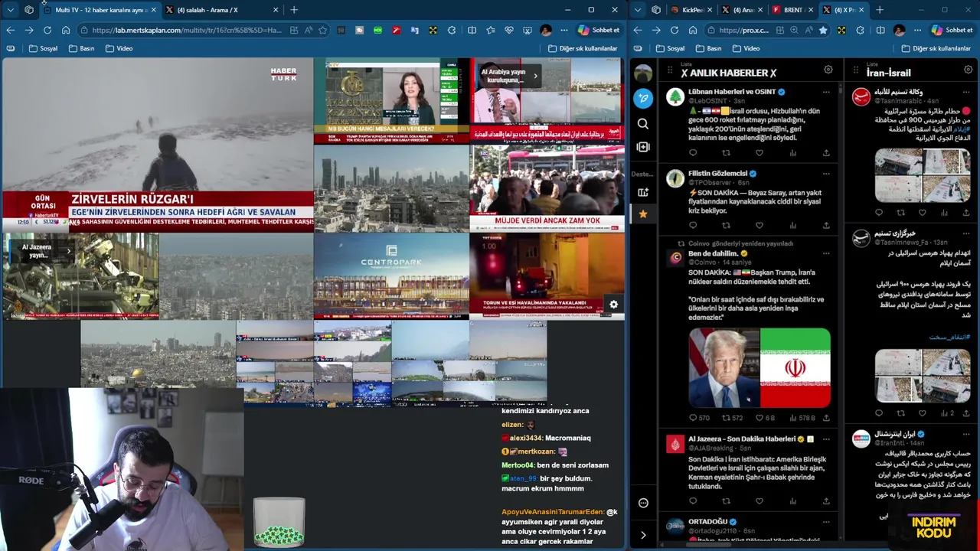
Task: Click the pro.x.com address bar
Action: [x=743, y=31]
